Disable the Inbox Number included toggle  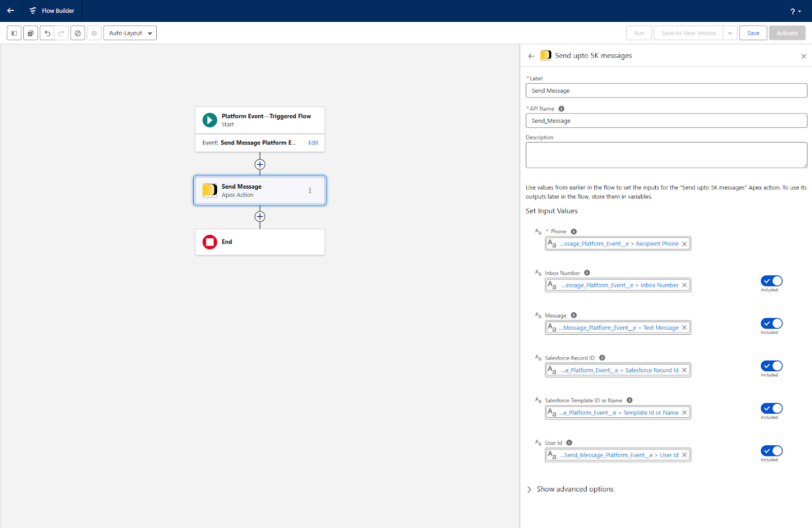point(771,281)
